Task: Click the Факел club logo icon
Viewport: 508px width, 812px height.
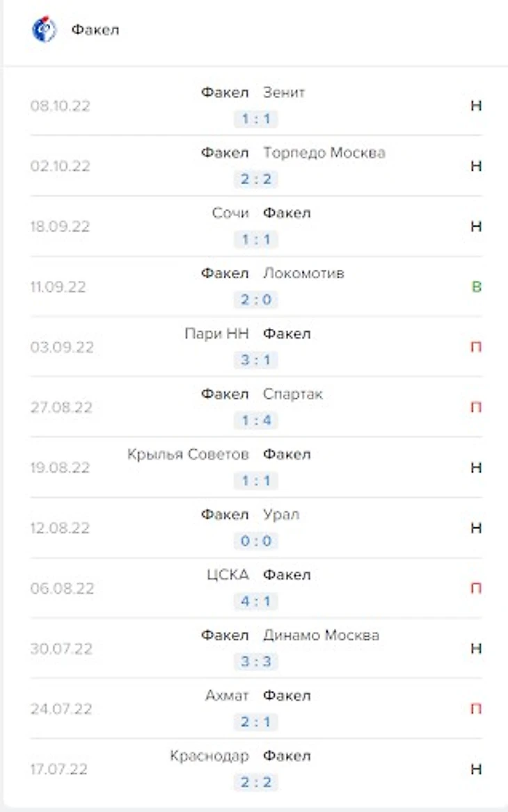Action: pyautogui.click(x=45, y=30)
